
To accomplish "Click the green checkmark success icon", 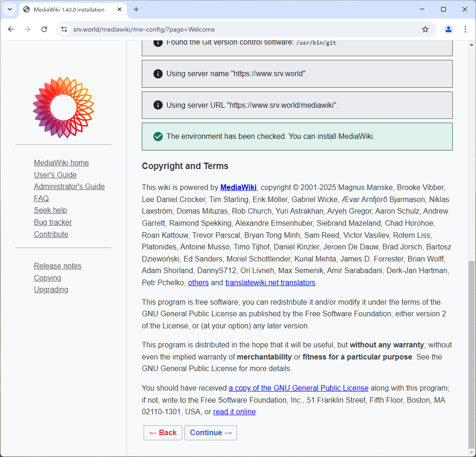I will click(x=158, y=137).
